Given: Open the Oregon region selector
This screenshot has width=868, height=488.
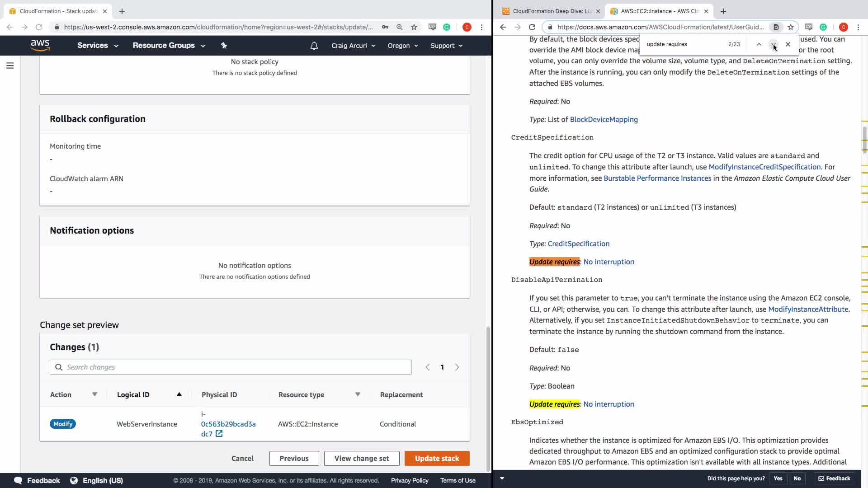Looking at the screenshot, I should tap(402, 46).
